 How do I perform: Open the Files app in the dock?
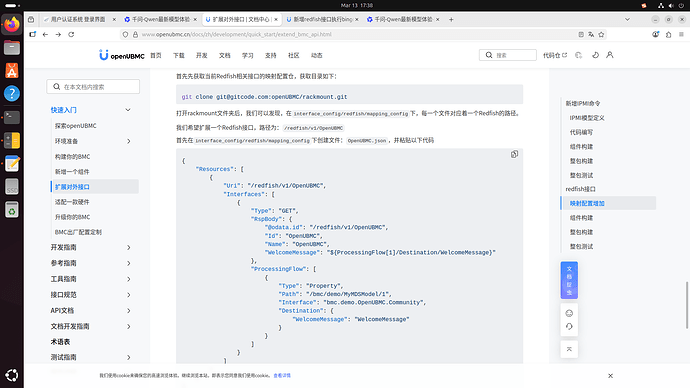12,47
